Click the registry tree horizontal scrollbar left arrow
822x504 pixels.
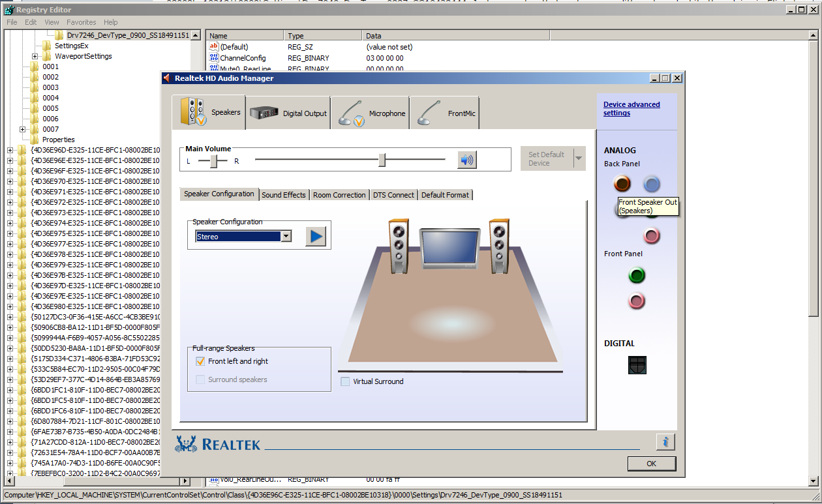(10, 481)
